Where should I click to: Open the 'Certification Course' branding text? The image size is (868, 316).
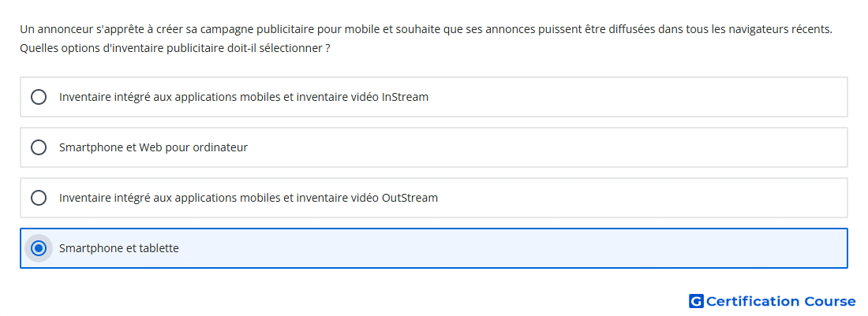point(781,301)
